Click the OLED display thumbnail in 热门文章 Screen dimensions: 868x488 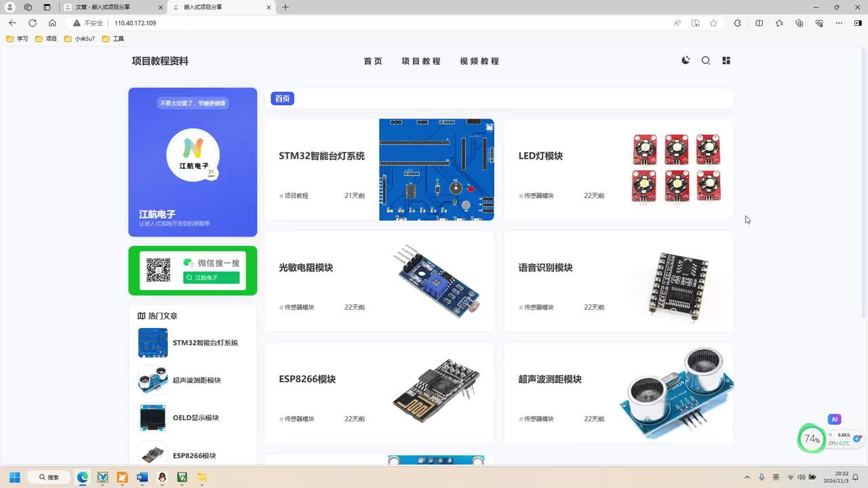click(x=153, y=418)
